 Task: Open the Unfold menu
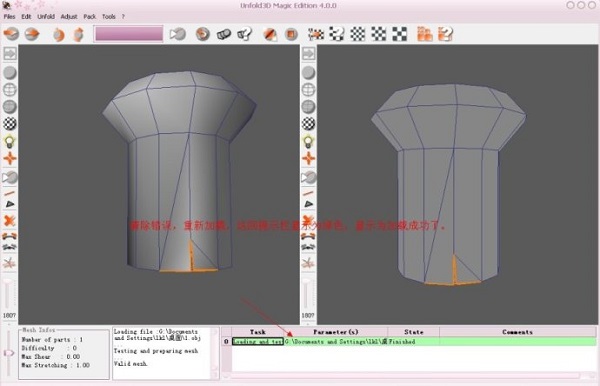click(x=46, y=16)
